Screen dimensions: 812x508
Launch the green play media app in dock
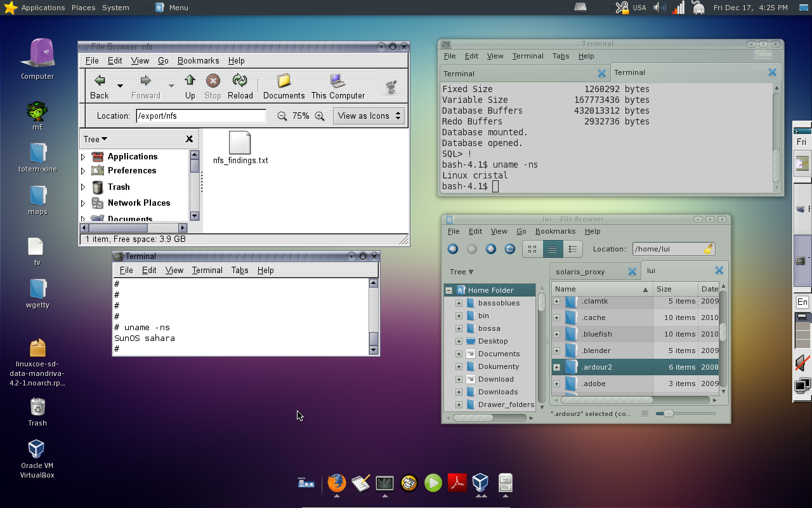[x=433, y=483]
